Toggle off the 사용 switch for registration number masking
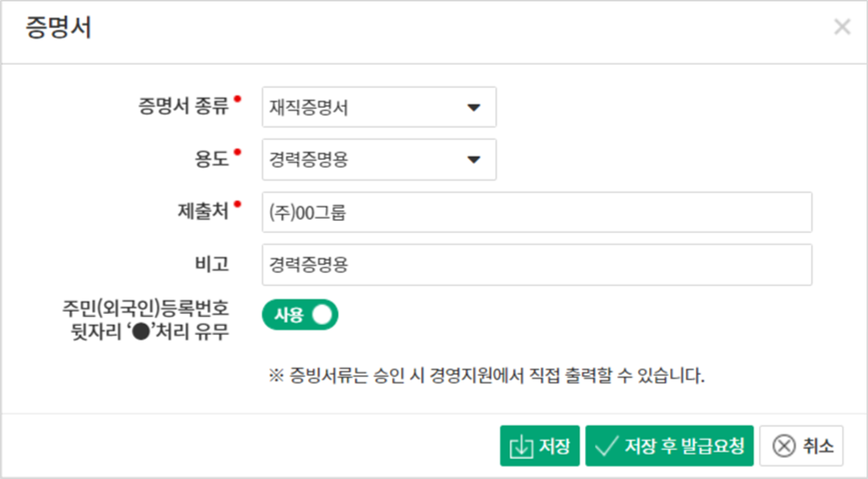 tap(300, 313)
